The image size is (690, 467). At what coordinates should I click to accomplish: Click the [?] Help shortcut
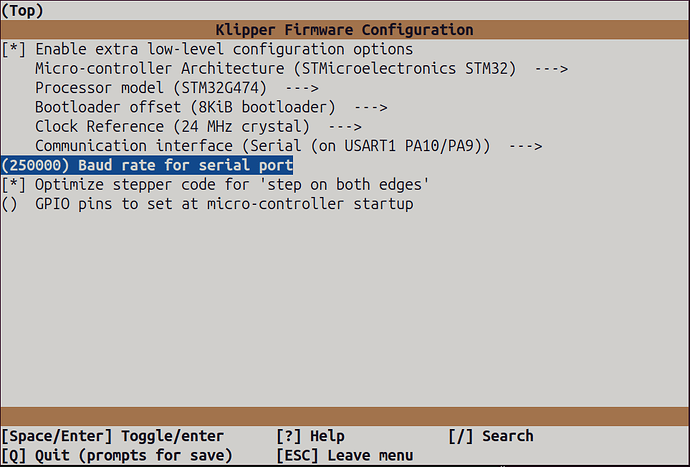pyautogui.click(x=310, y=436)
